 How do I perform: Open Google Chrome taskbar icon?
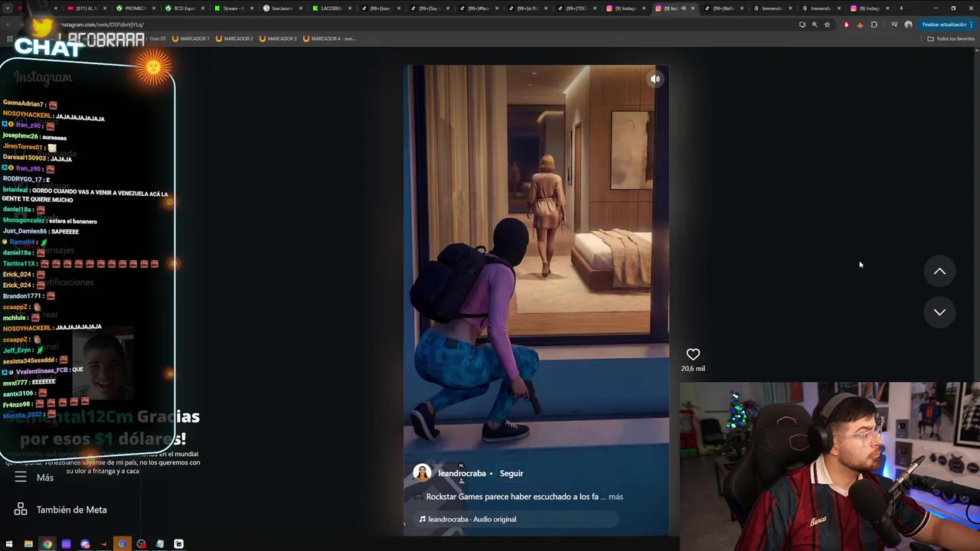point(47,544)
